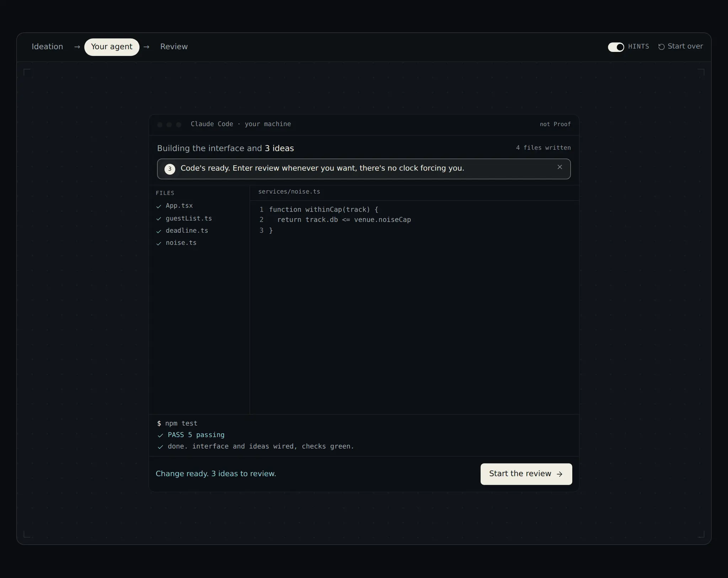The image size is (728, 578).
Task: Click the not Proof label
Action: pyautogui.click(x=555, y=124)
